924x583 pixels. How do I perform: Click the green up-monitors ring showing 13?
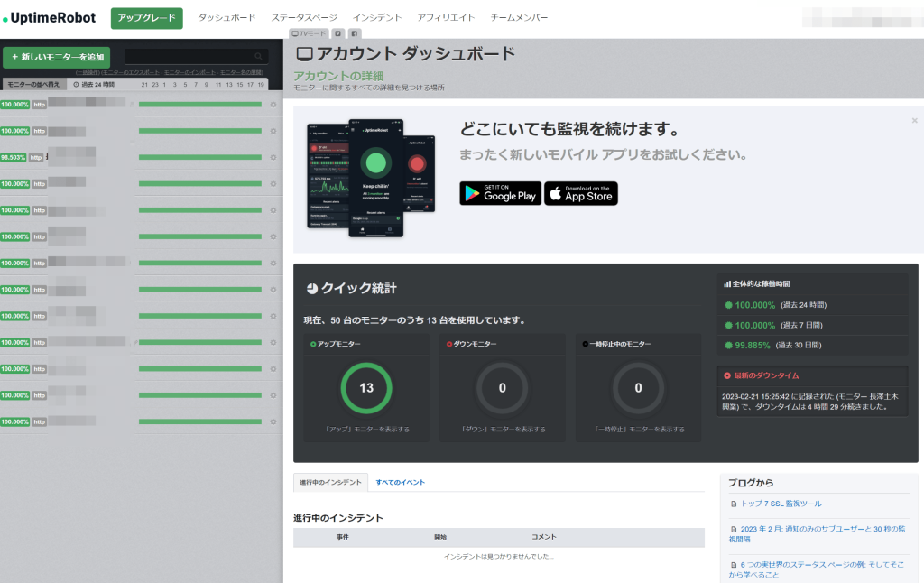(x=366, y=388)
